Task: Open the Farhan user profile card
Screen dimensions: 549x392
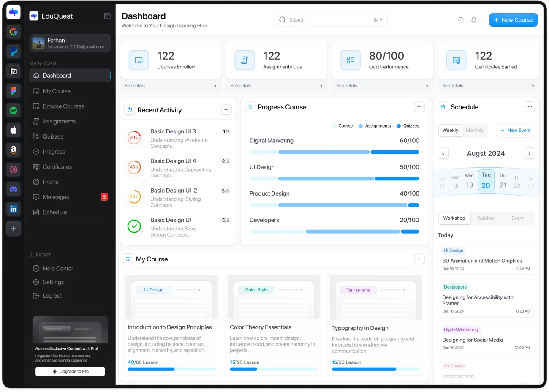Action: 70,43
